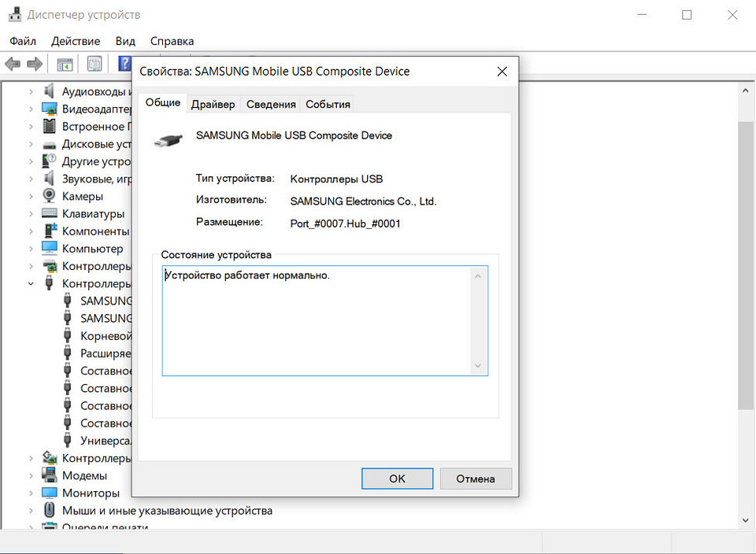Expand the Видеоадаптеры tree node

click(x=31, y=109)
